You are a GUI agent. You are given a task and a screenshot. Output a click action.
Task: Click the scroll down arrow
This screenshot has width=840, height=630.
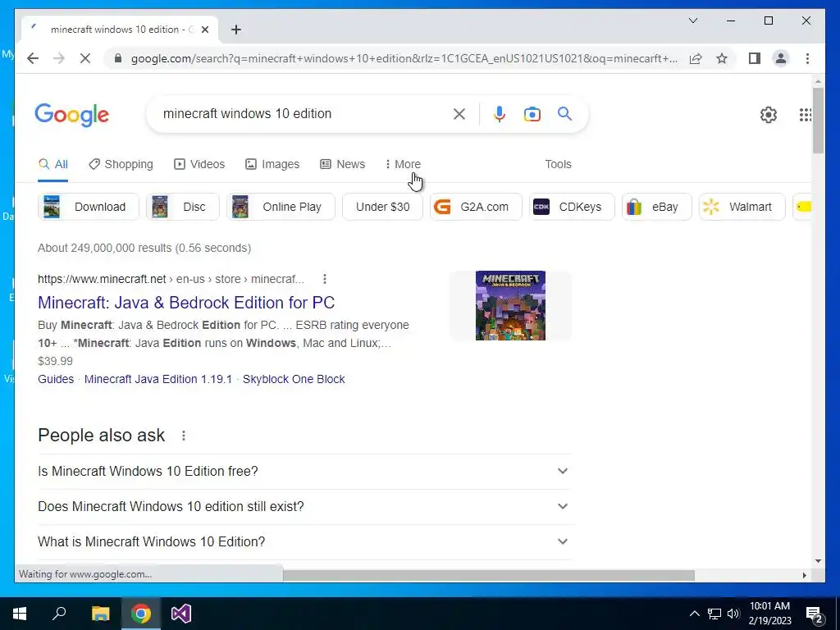coord(818,561)
